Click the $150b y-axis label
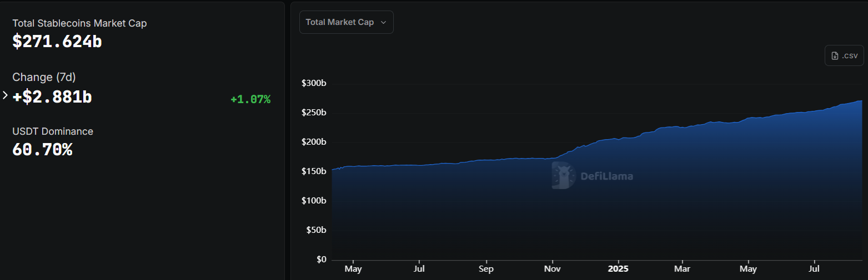The width and height of the screenshot is (868, 280). click(x=314, y=171)
